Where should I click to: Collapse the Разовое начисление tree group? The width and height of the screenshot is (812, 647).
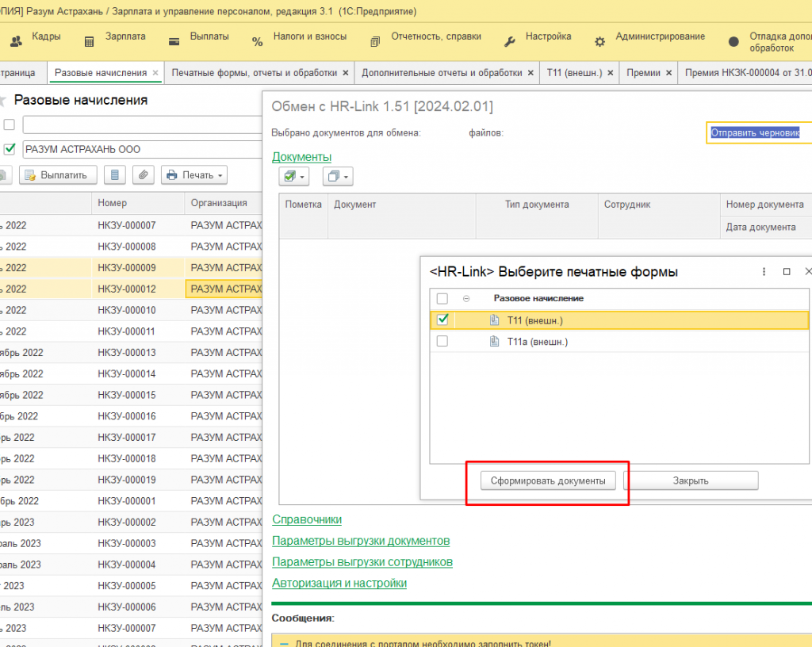point(465,299)
